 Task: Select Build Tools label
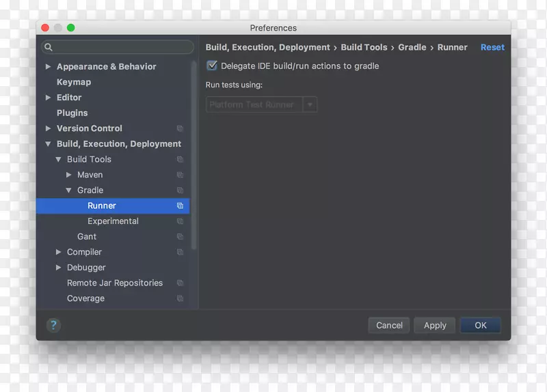[x=89, y=159]
